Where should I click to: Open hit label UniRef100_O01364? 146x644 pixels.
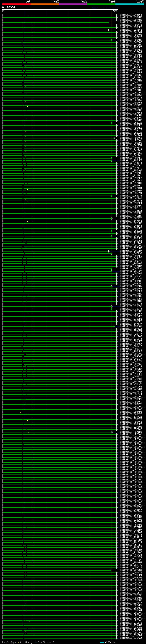pyautogui.click(x=131, y=32)
